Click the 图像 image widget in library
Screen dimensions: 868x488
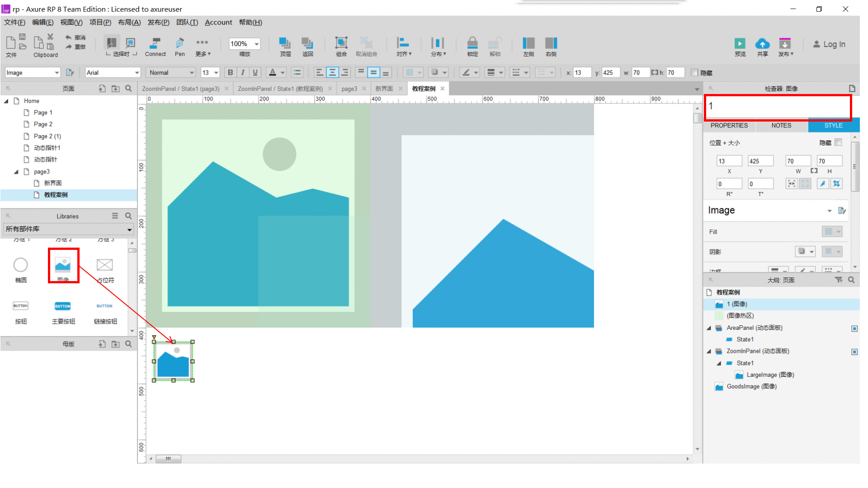[63, 265]
